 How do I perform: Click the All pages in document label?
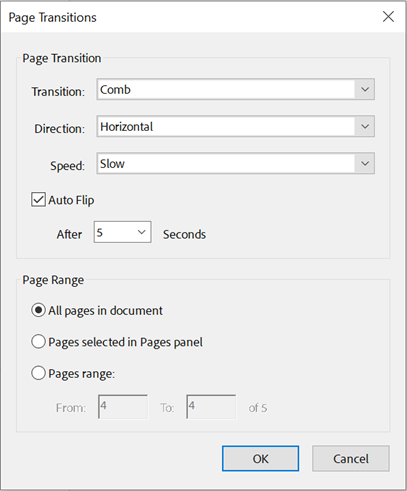(x=105, y=311)
